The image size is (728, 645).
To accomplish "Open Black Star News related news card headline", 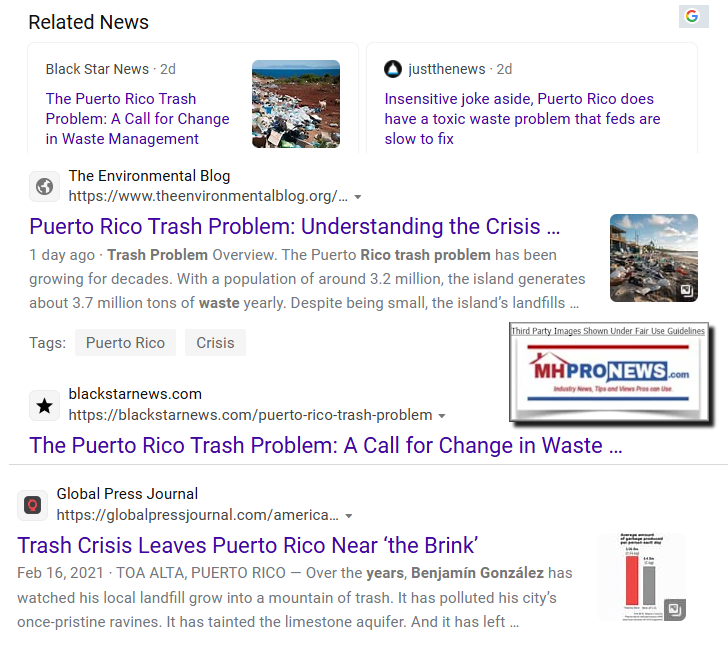I will (138, 119).
